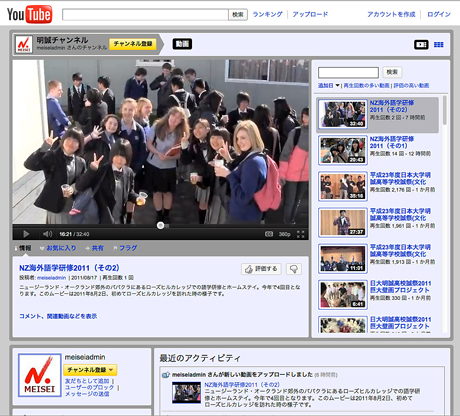
Task: Click the Meisei channel logo in header
Action: 24,44
